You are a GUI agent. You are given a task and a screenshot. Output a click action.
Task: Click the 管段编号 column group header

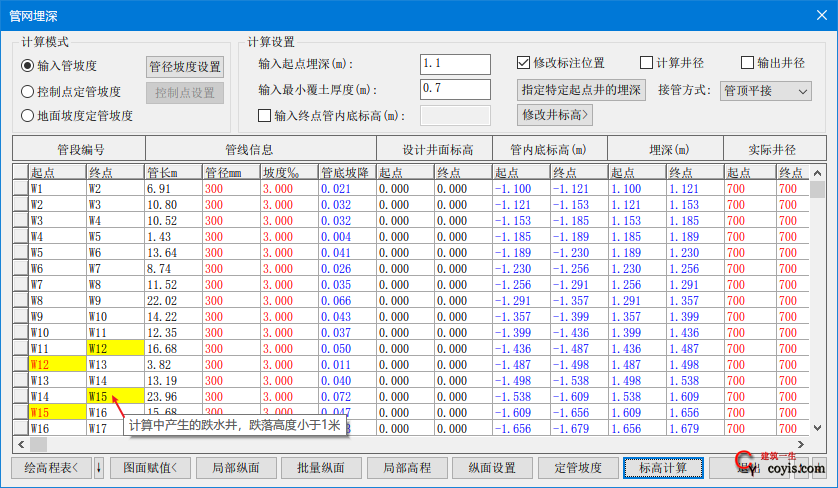[79, 149]
